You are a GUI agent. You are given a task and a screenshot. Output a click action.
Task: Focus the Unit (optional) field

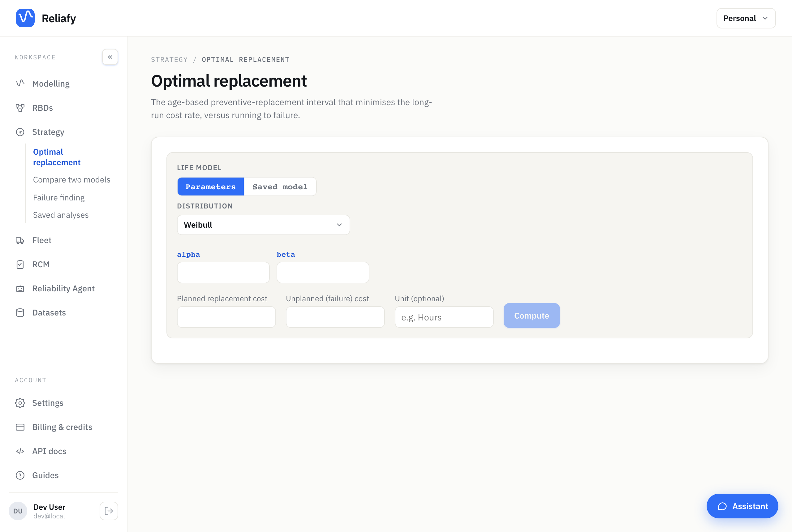coord(444,317)
